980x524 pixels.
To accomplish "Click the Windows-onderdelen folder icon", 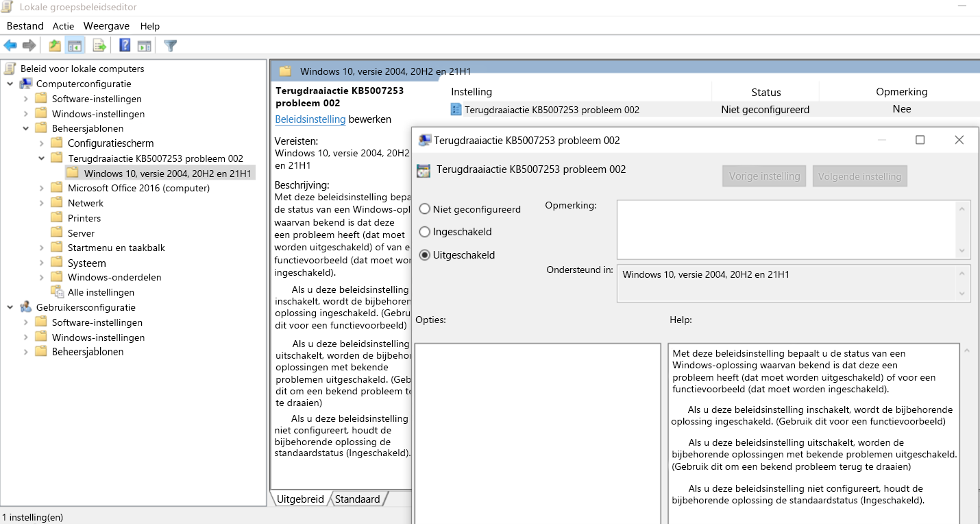I will pos(57,277).
